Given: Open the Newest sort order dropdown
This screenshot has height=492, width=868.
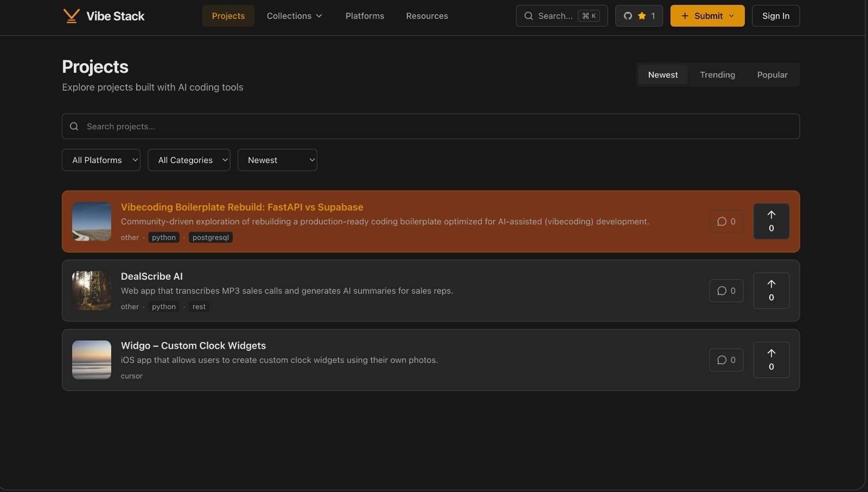Looking at the screenshot, I should [277, 160].
